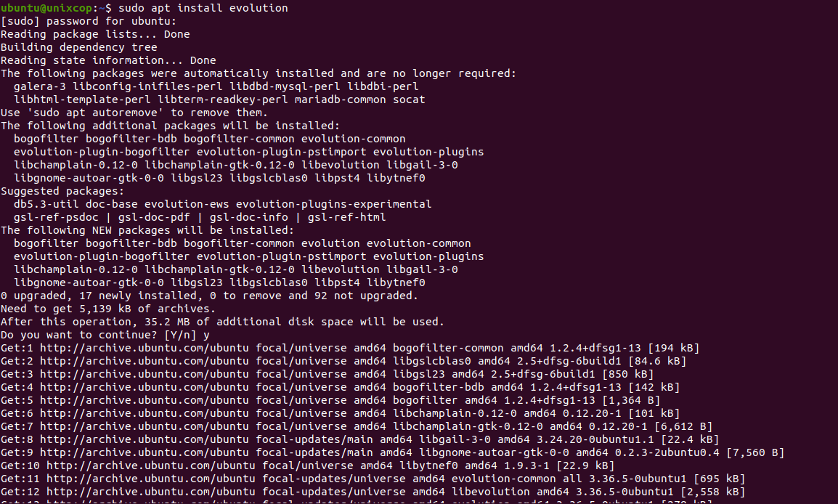Click the 'Need to get 5,139 kB' line
Image resolution: width=838 pixels, height=504 pixels.
point(108,309)
